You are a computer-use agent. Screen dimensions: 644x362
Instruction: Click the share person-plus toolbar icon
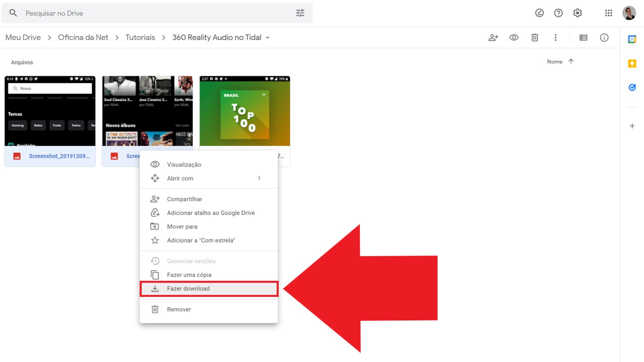[493, 38]
